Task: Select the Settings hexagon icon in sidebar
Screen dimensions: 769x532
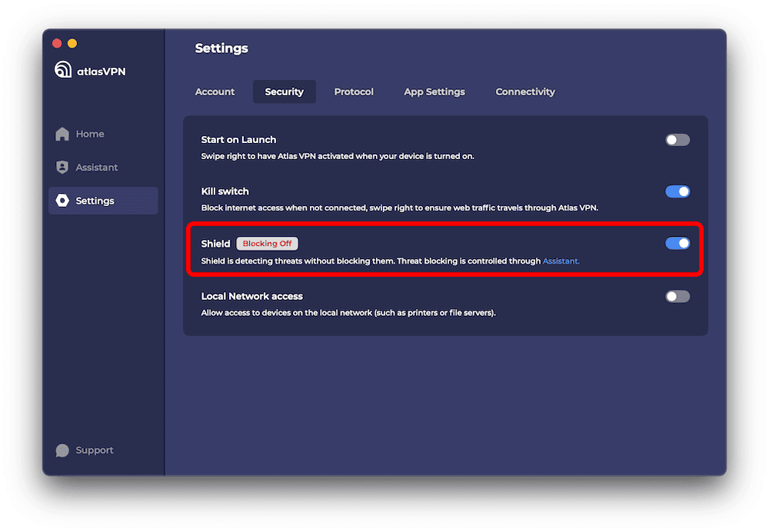Action: 62,201
